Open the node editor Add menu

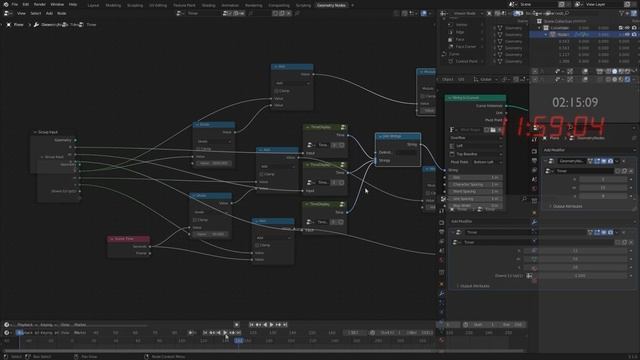(x=49, y=13)
